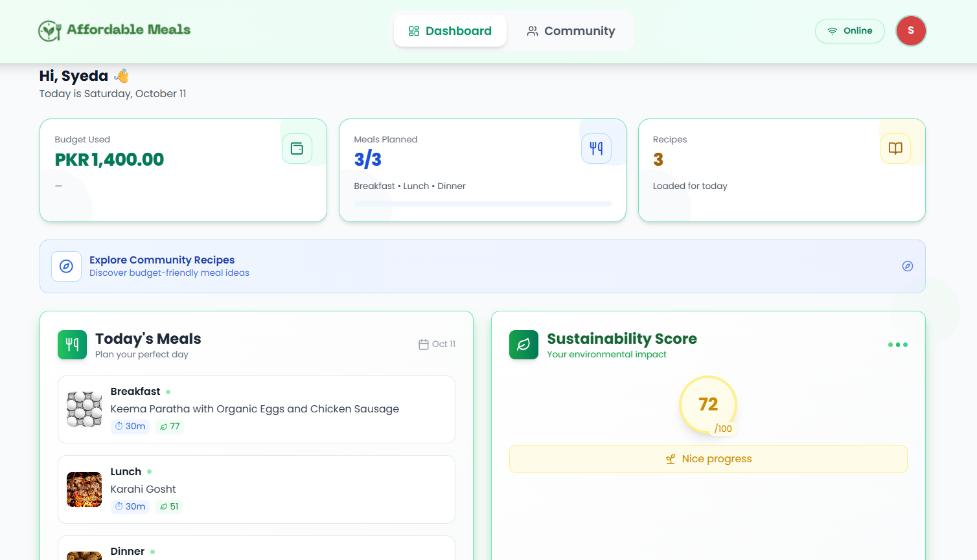Click the 51 eco score badge on Lunch

click(x=169, y=507)
